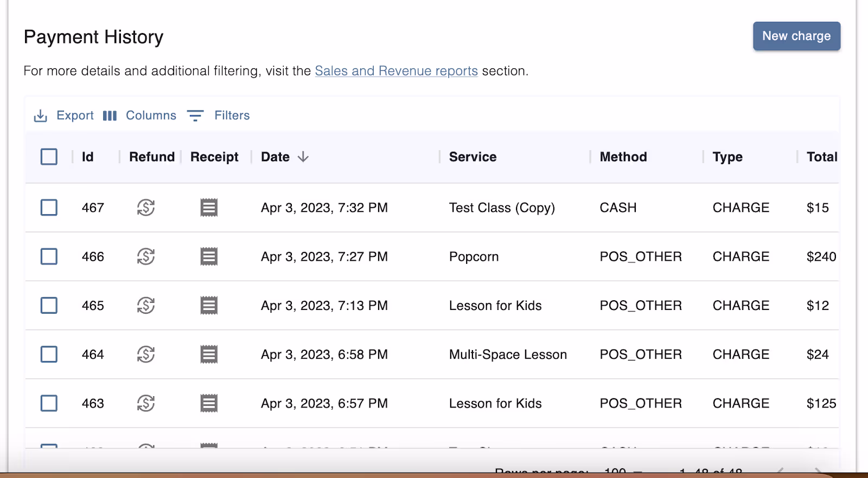This screenshot has height=478, width=868.
Task: Click the Payment History heading
Action: pos(93,37)
